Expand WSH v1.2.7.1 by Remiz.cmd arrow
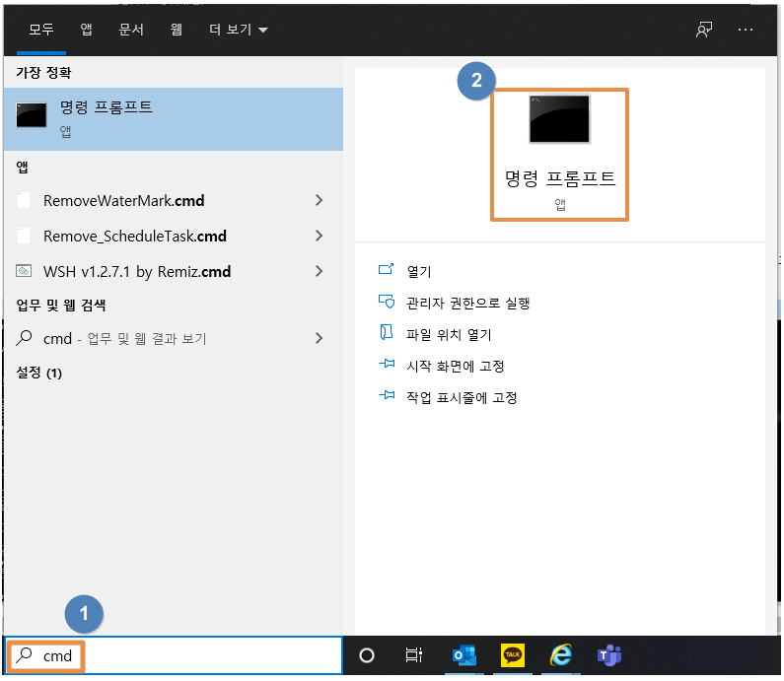 pos(319,271)
